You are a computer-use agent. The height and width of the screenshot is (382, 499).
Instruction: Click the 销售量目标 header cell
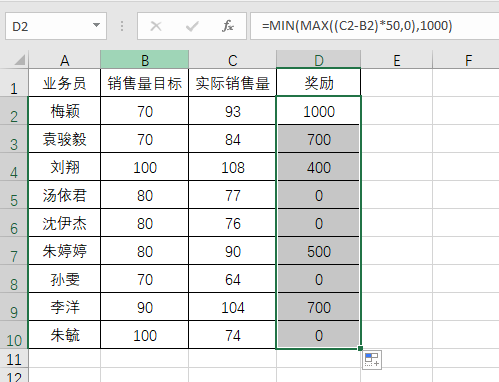145,83
